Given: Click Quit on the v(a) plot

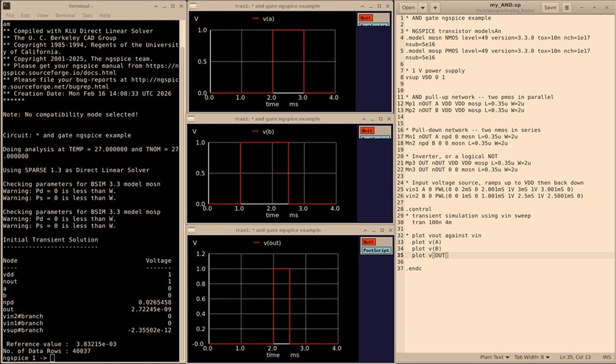Looking at the screenshot, I should tap(367, 19).
